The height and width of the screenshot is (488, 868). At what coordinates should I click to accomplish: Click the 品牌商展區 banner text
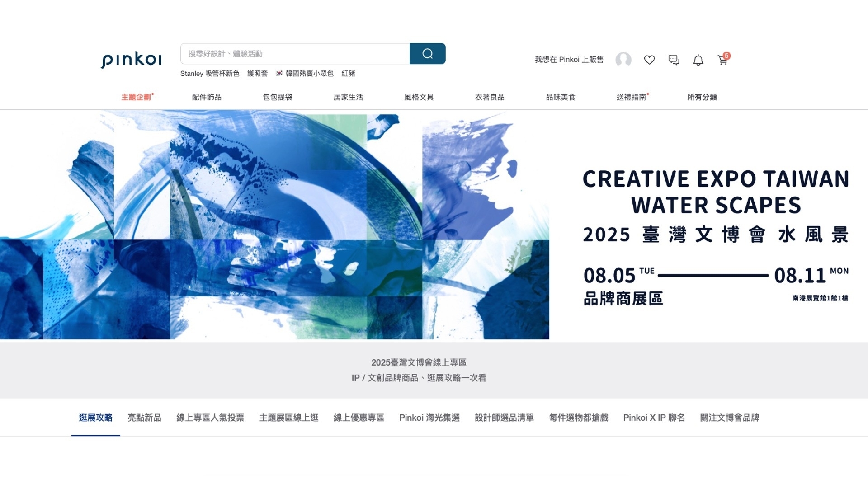click(623, 299)
